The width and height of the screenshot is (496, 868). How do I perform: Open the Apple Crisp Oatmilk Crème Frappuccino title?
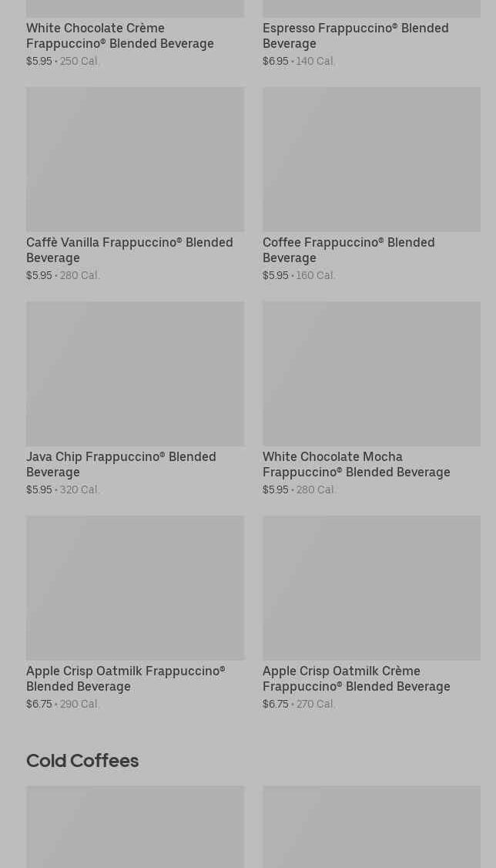tap(356, 678)
